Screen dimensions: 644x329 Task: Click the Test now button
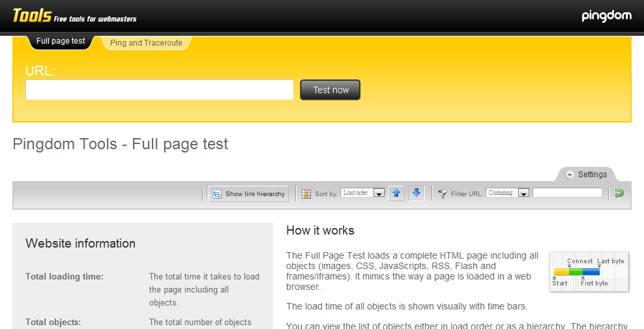[x=330, y=90]
